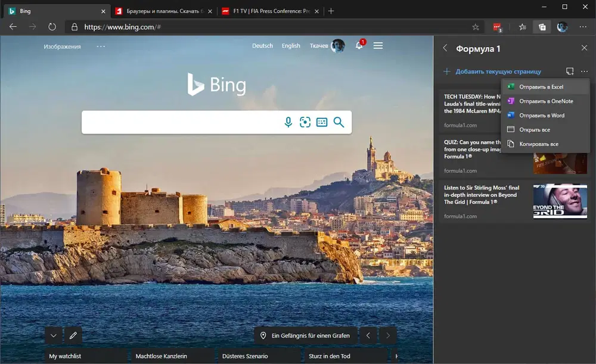Click Добавить текущую страницу link

(x=498, y=71)
